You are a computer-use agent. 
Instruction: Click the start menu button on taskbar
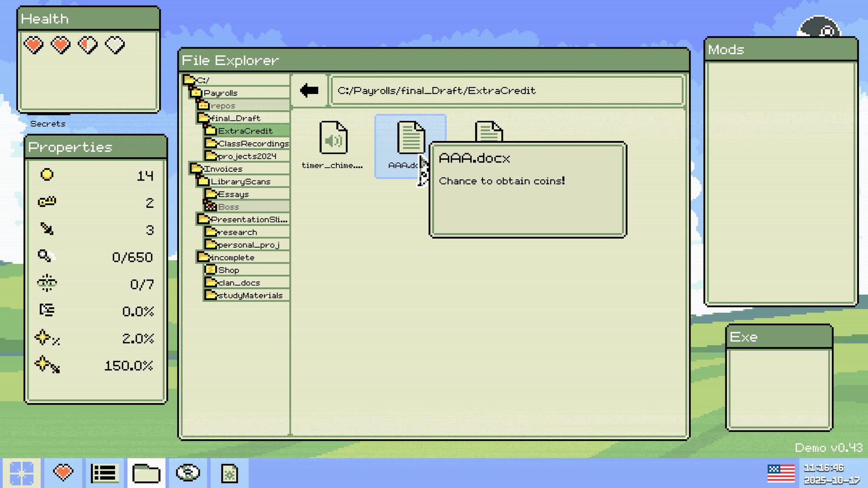(x=21, y=473)
